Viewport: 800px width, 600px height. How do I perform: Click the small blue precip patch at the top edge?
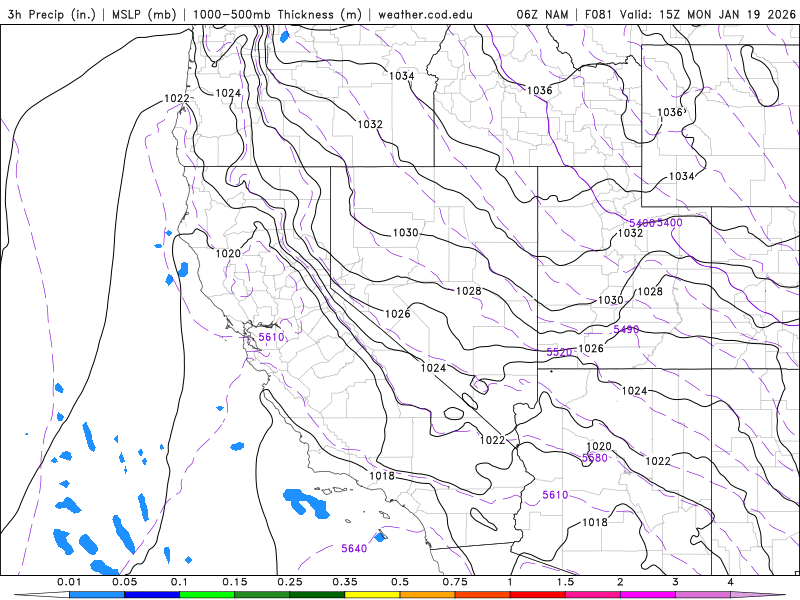click(x=284, y=36)
